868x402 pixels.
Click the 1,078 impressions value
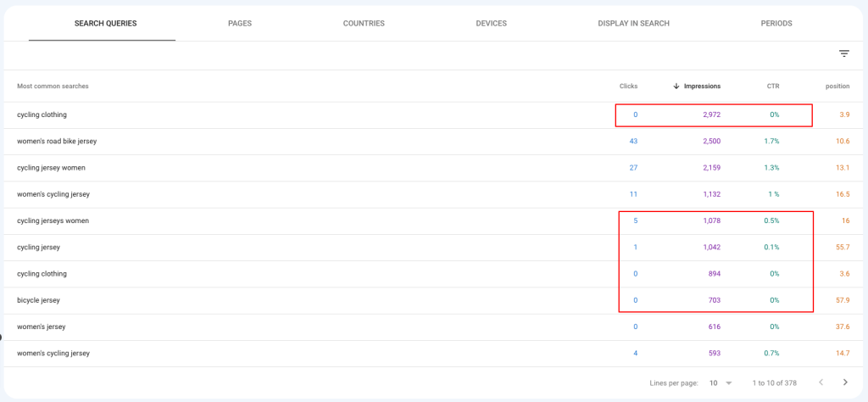point(711,221)
